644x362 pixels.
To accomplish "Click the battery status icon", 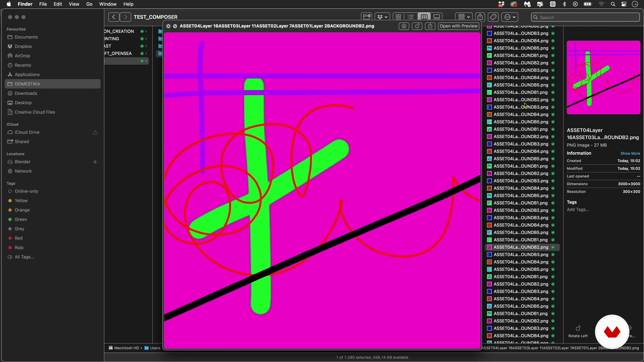I will coord(587,4).
